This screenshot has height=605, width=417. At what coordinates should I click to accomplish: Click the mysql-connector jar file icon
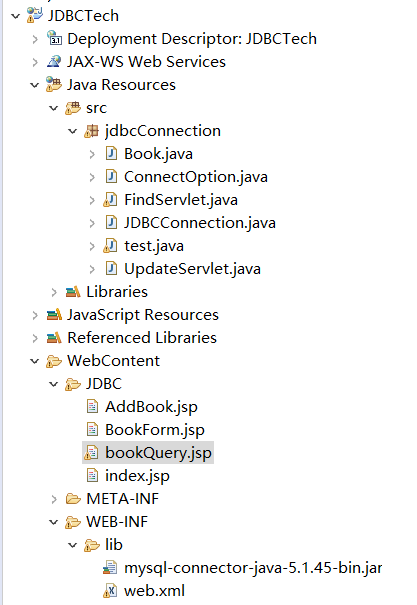coord(110,568)
